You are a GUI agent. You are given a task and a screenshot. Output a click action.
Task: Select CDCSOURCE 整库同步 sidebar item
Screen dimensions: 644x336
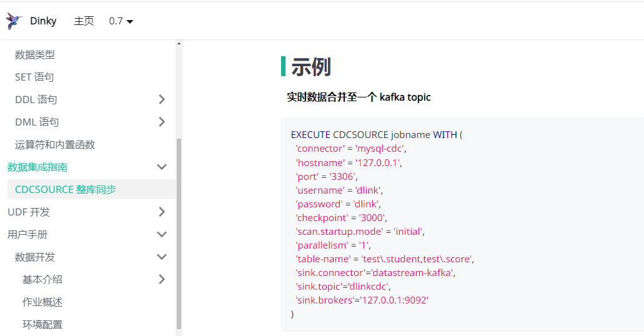click(91, 189)
